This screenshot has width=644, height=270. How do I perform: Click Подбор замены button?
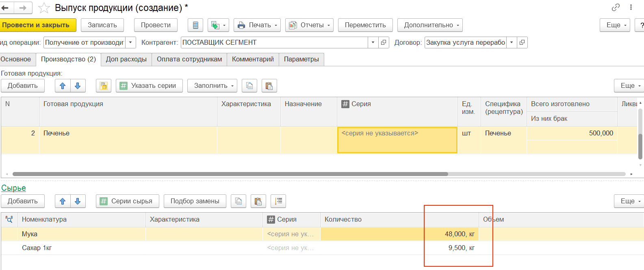point(195,201)
